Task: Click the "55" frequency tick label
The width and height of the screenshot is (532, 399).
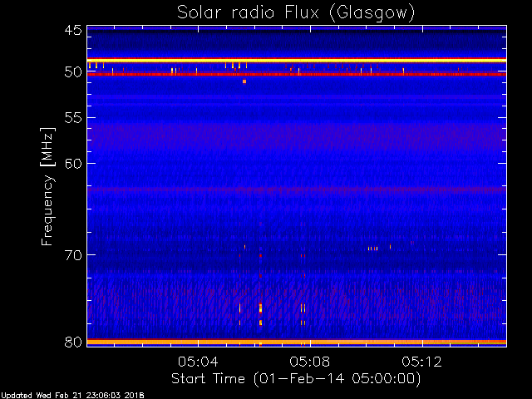Action: 73,118
